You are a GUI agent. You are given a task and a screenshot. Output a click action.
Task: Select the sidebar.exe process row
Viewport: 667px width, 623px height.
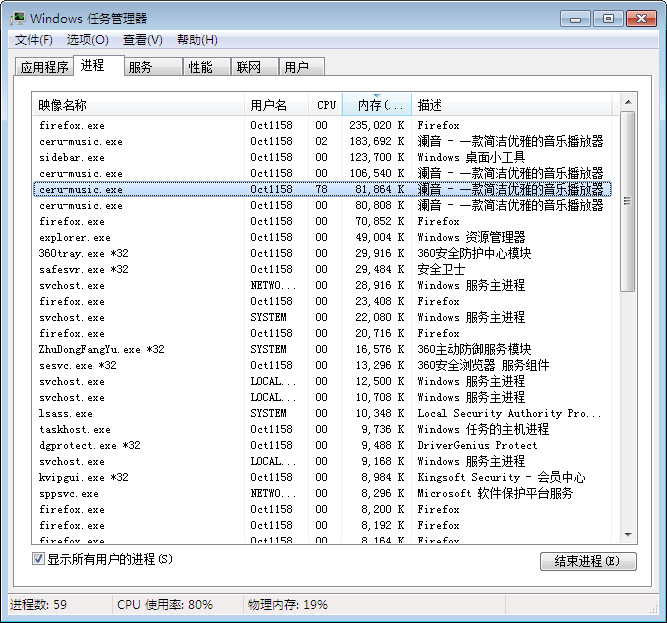pyautogui.click(x=72, y=158)
